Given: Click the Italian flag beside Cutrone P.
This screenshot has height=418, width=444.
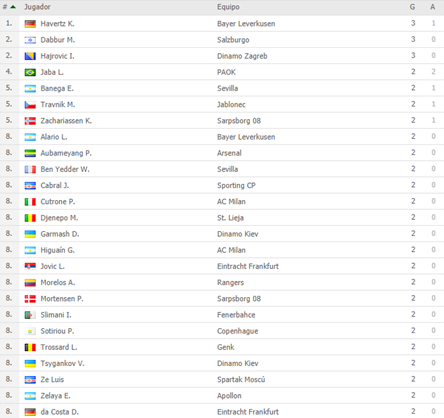Looking at the screenshot, I should [x=30, y=202].
